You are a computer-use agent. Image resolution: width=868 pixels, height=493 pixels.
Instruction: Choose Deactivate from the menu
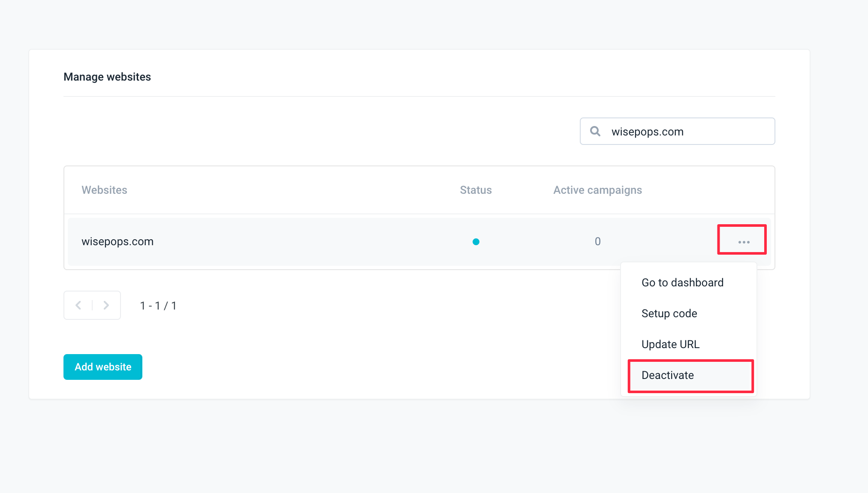tap(689, 375)
